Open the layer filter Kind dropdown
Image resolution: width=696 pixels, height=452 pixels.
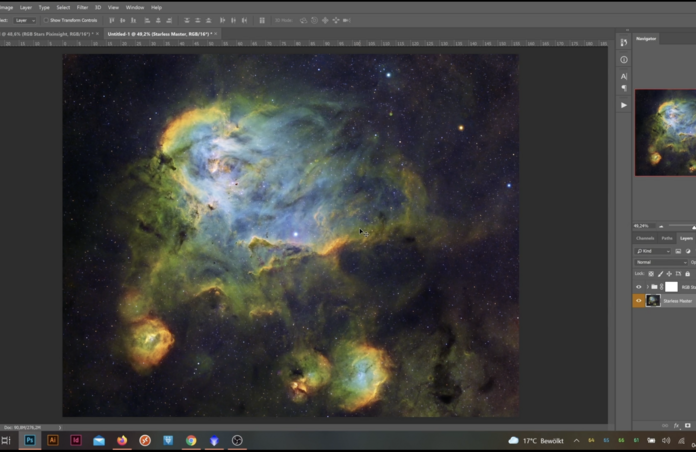[x=652, y=251]
